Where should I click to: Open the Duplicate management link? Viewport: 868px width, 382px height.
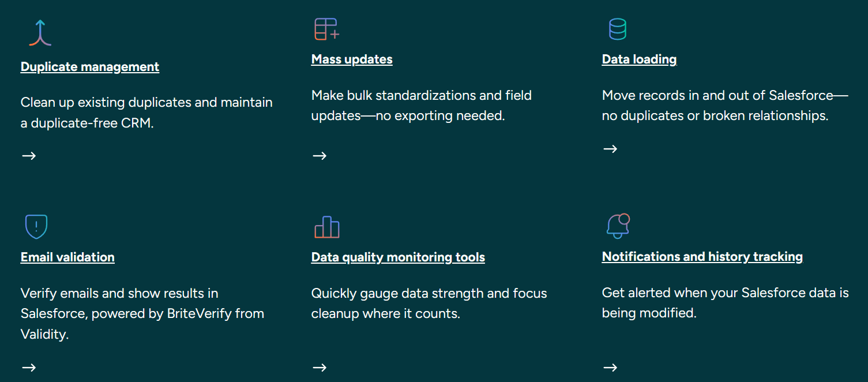click(x=90, y=67)
